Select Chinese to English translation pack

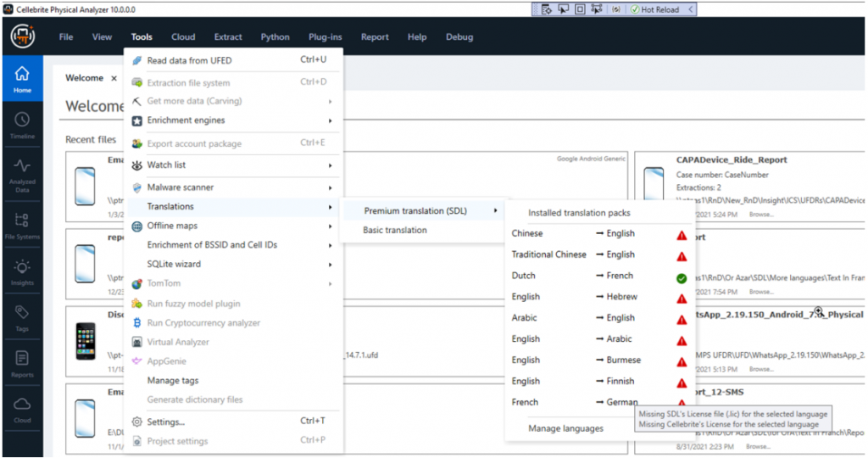click(x=600, y=234)
